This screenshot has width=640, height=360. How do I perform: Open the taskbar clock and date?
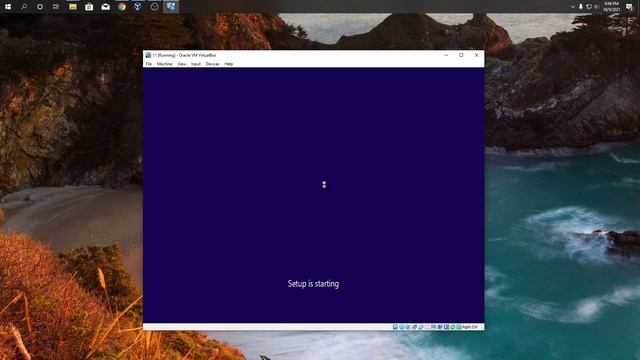(611, 7)
